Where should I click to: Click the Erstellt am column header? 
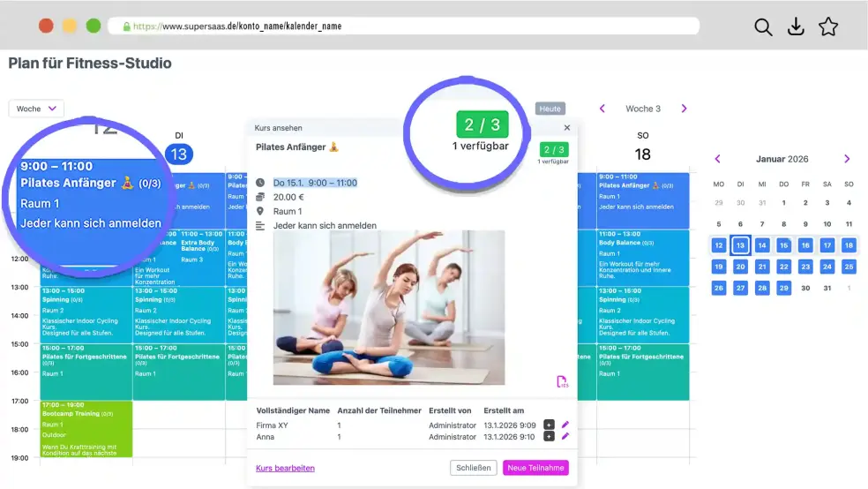[504, 410]
